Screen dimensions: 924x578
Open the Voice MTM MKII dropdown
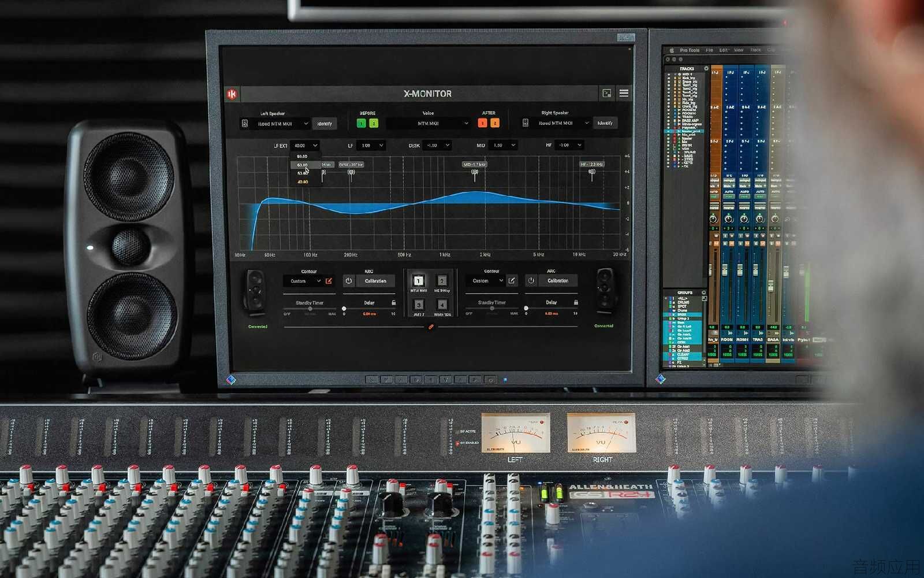coord(428,123)
